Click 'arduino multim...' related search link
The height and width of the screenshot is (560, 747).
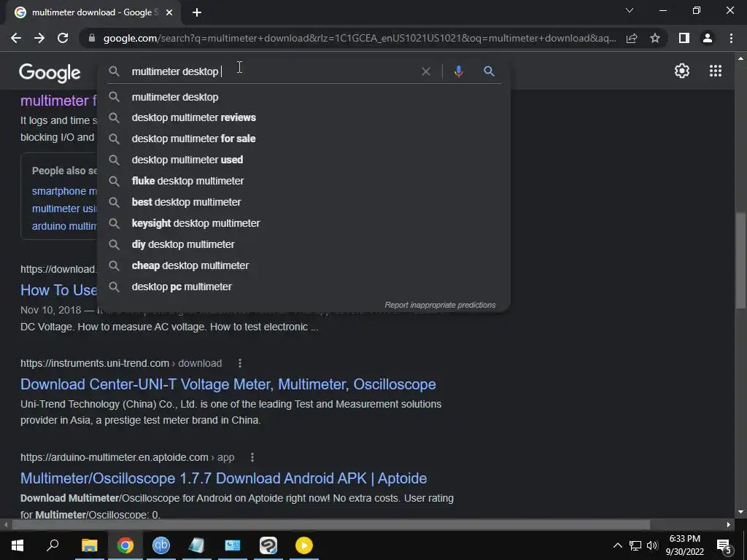pyautogui.click(x=64, y=226)
